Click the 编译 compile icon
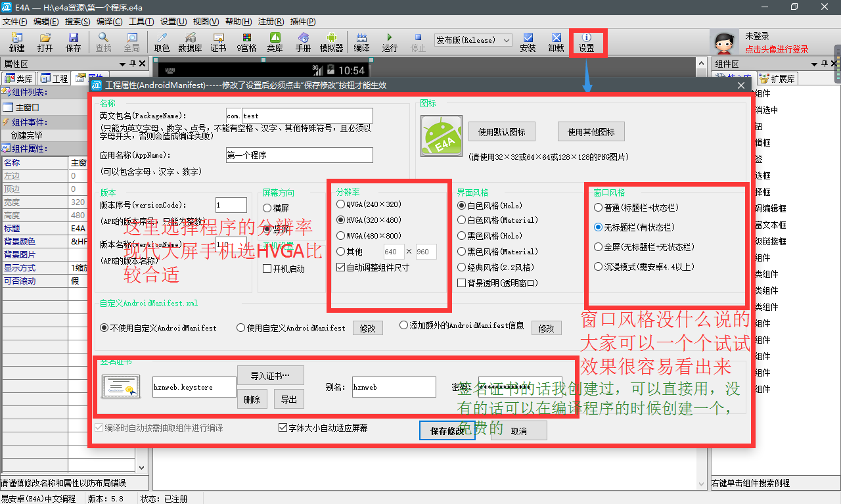Screen dimensions: 841x504 click(361, 42)
